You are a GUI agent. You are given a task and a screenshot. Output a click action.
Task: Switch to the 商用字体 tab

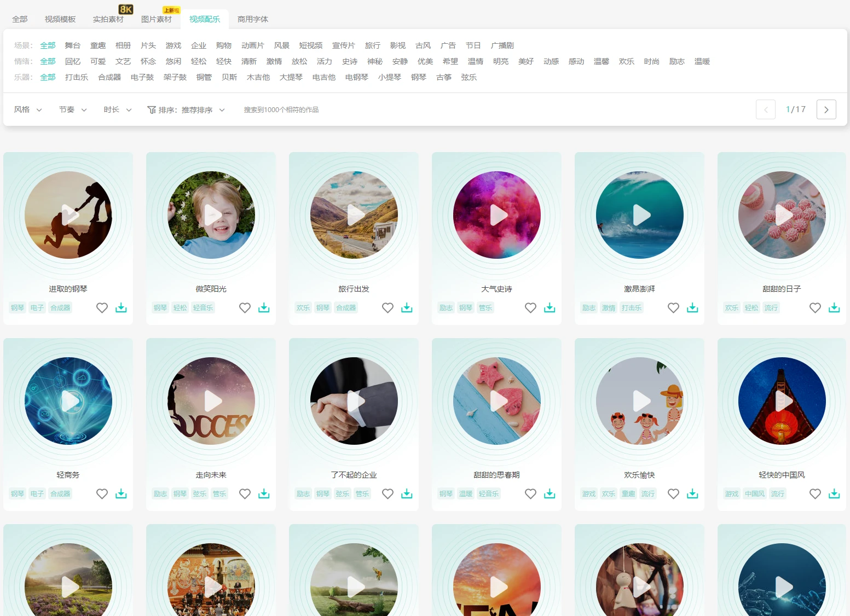[x=253, y=19]
